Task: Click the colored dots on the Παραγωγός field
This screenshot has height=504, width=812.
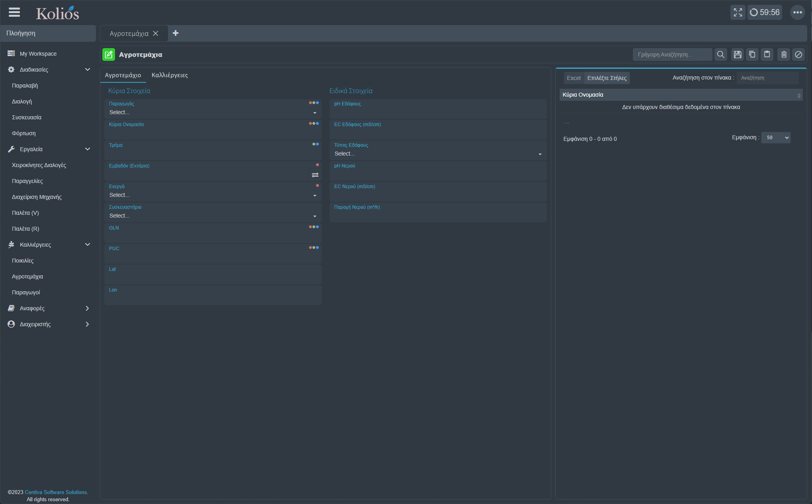Action: pos(314,103)
